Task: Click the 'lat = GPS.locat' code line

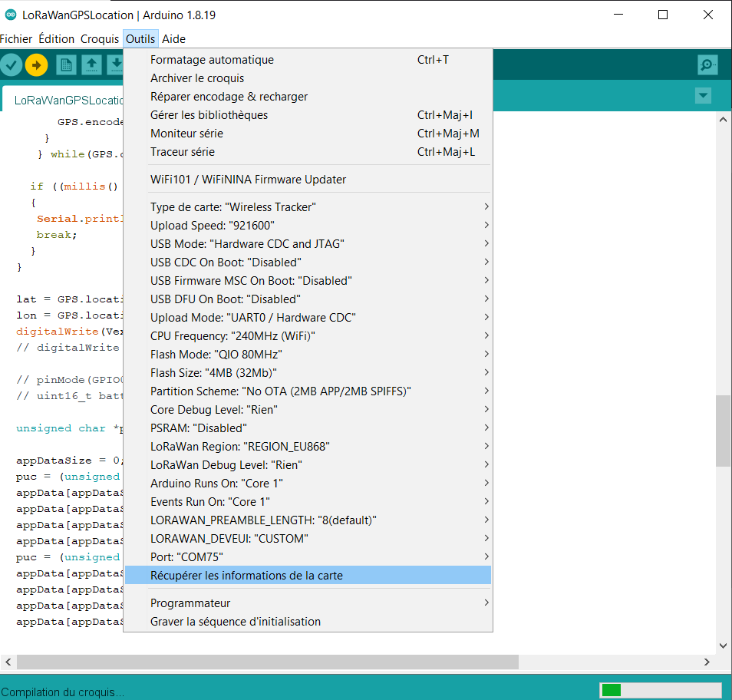Action: point(70,299)
